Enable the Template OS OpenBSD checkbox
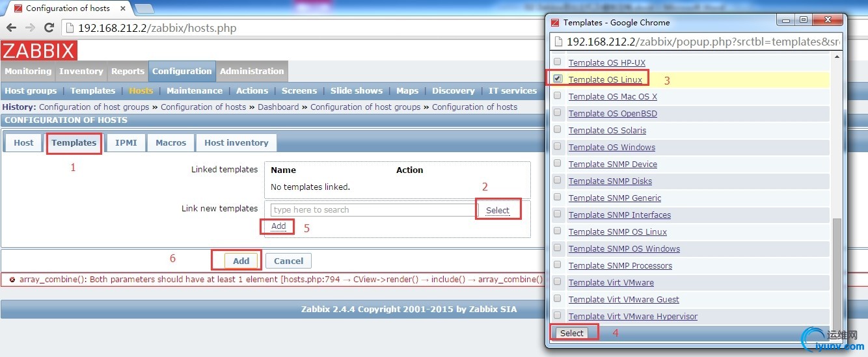Screen dimensions: 868x357 tap(557, 112)
